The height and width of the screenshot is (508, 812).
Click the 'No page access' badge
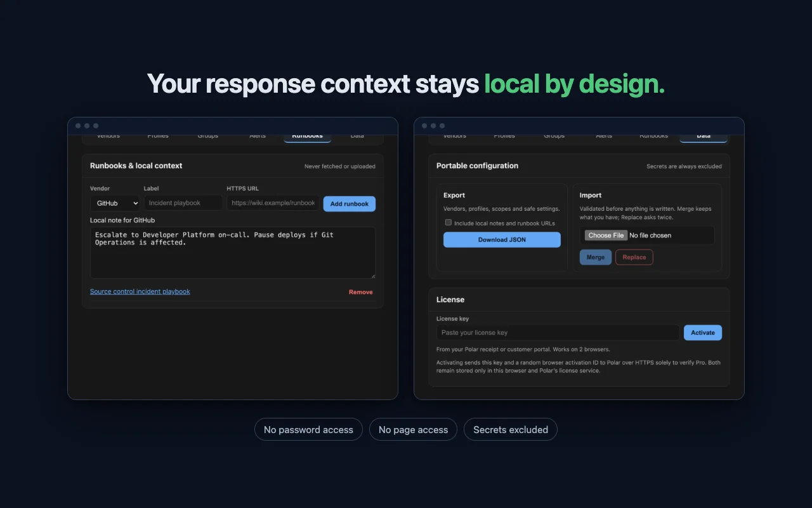[413, 430]
